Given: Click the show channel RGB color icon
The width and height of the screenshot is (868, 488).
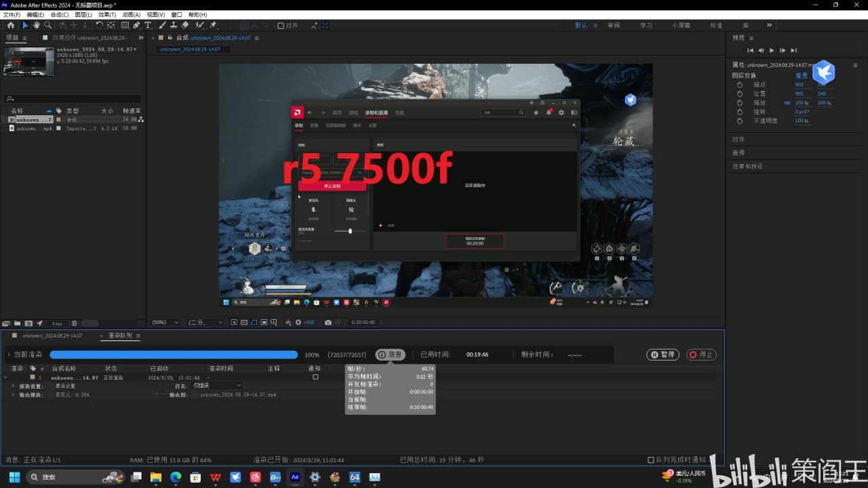Looking at the screenshot, I should (x=288, y=323).
